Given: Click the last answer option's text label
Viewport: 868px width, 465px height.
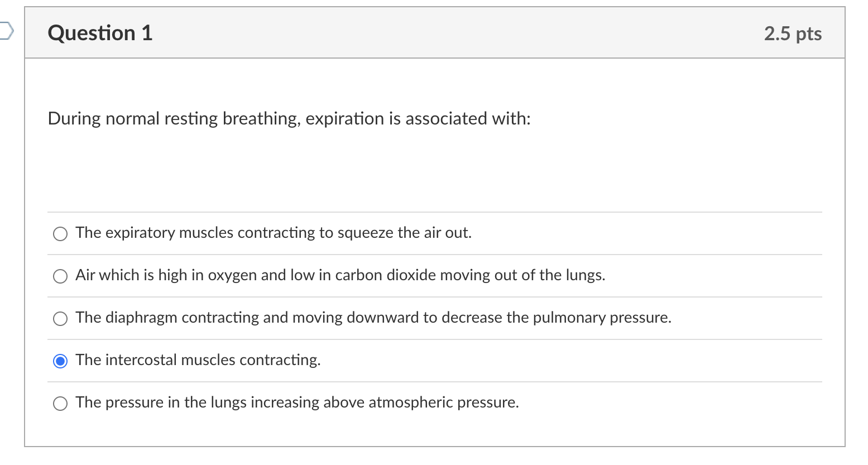Looking at the screenshot, I should point(297,403).
